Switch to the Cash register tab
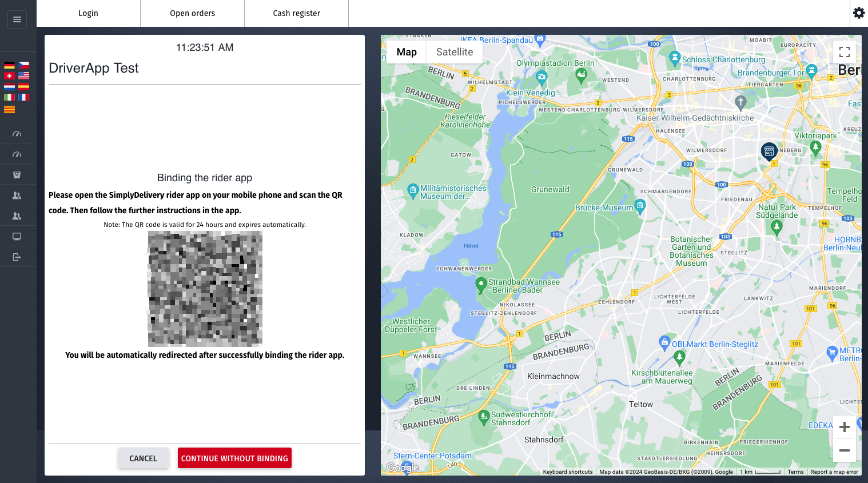Screen dimensions: 868x483 point(297,13)
